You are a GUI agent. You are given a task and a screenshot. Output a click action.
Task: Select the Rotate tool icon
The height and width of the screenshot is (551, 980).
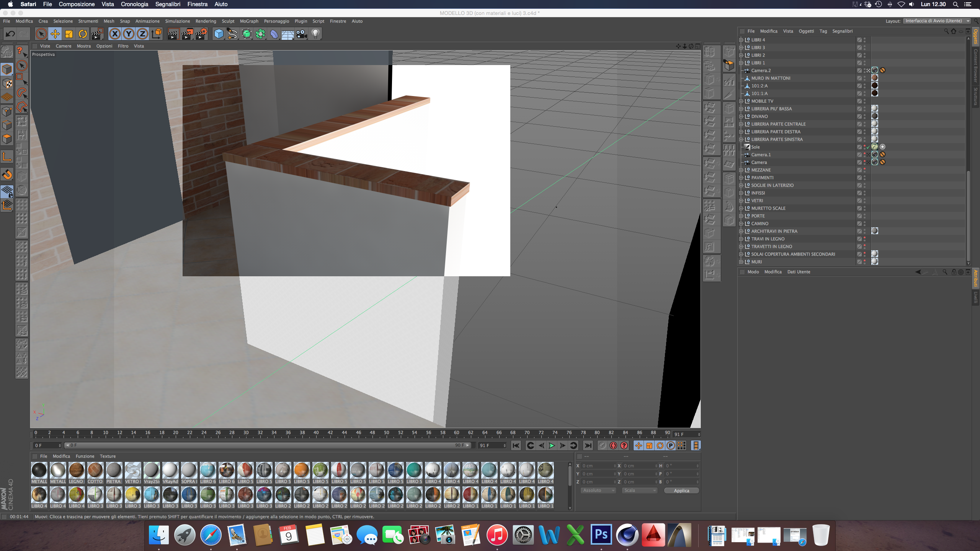[83, 34]
